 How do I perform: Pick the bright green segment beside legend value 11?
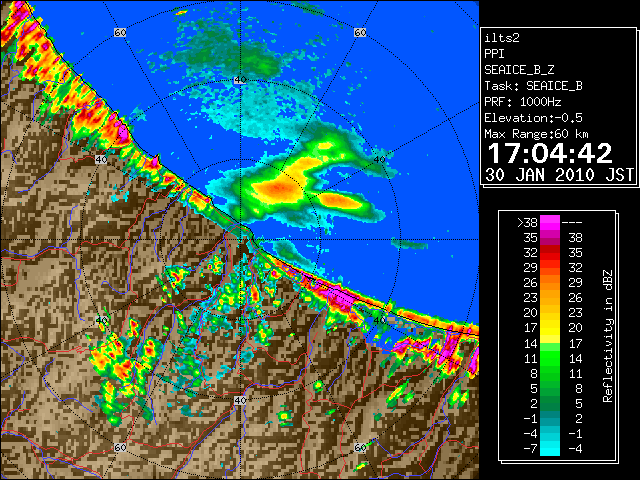coord(550,358)
